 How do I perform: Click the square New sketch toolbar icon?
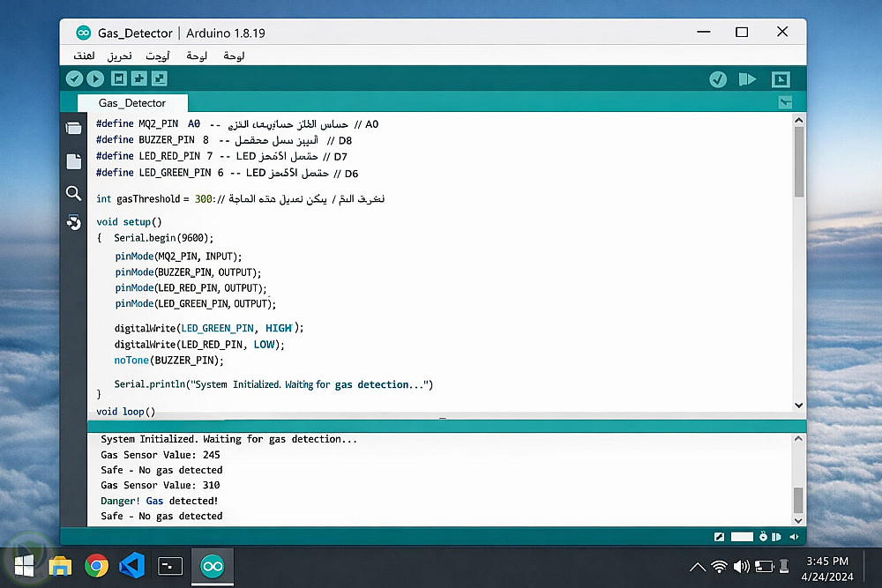119,78
